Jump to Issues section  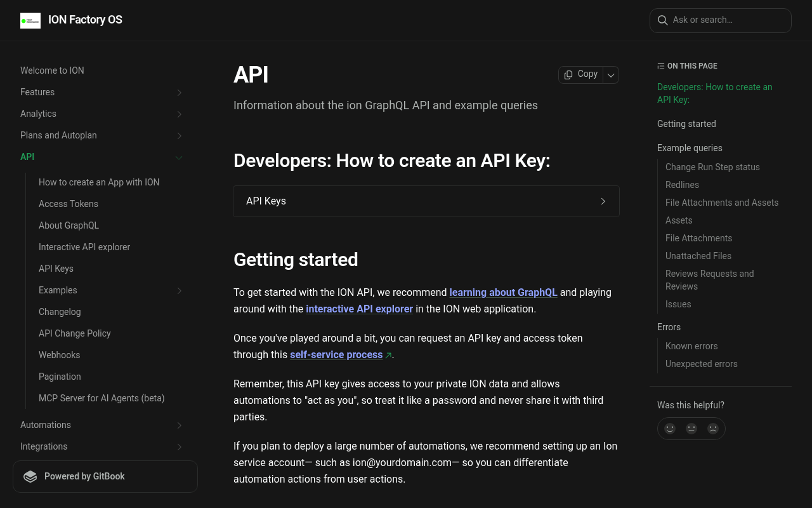point(678,304)
